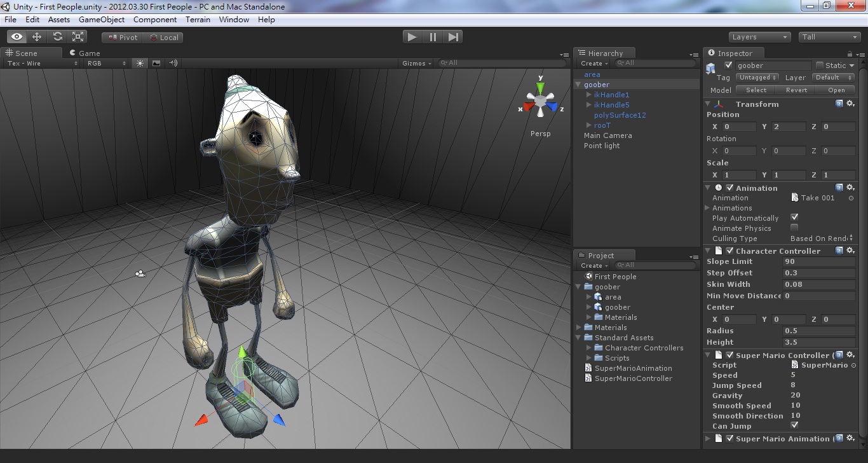Image resolution: width=868 pixels, height=463 pixels.
Task: Select the Hand (view) tool
Action: tap(17, 38)
